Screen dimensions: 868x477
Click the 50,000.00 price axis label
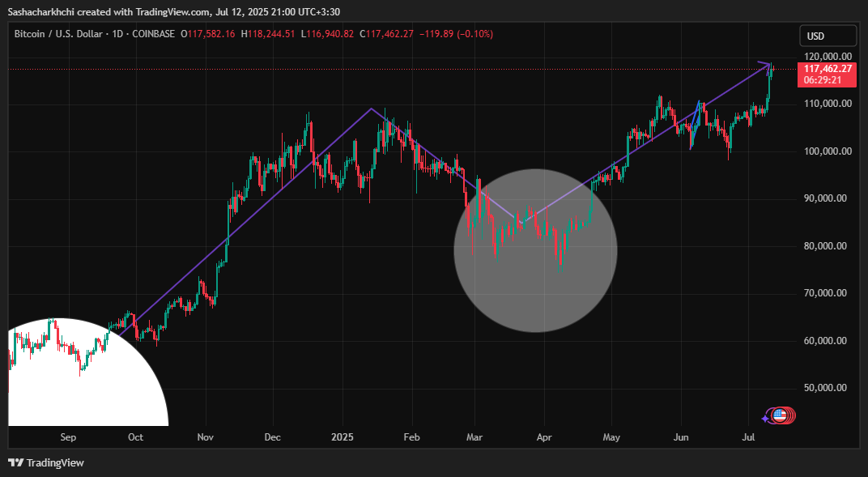(825, 388)
